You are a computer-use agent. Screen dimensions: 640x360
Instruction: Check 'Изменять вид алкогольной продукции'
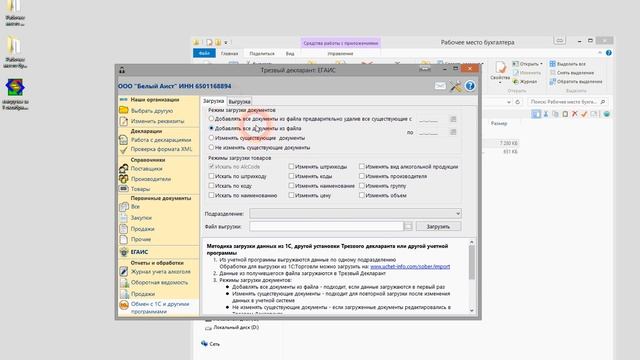[362, 167]
